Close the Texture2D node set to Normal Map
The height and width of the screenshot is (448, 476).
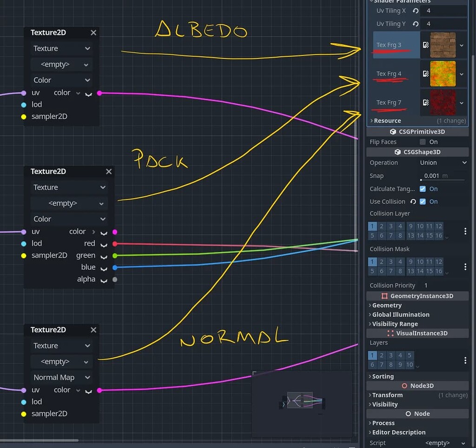(93, 330)
